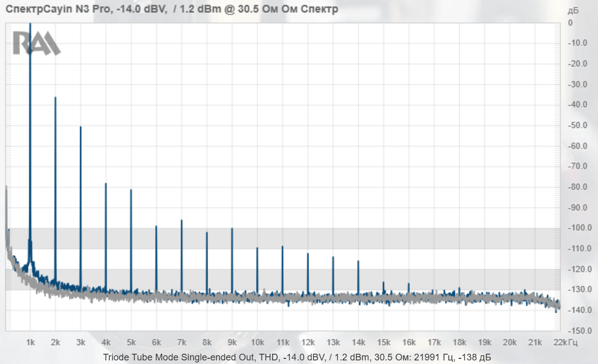Click the 4k frequency axis label

[x=106, y=342]
